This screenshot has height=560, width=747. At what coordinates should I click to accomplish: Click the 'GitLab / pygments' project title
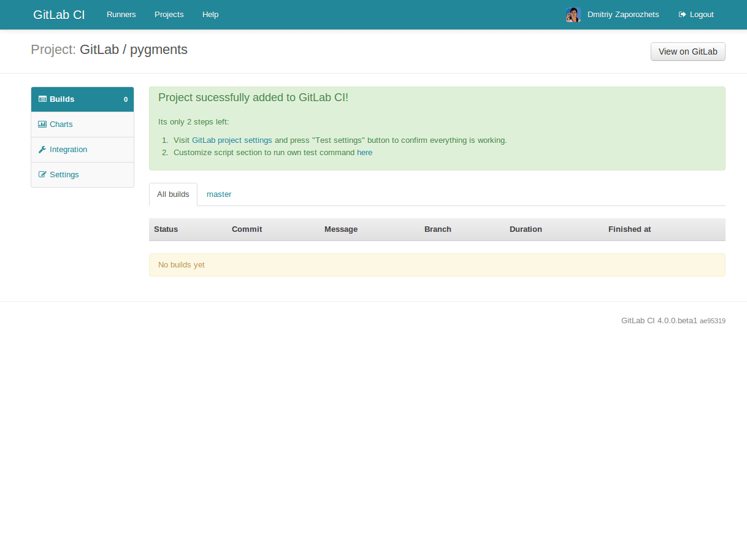[134, 50]
